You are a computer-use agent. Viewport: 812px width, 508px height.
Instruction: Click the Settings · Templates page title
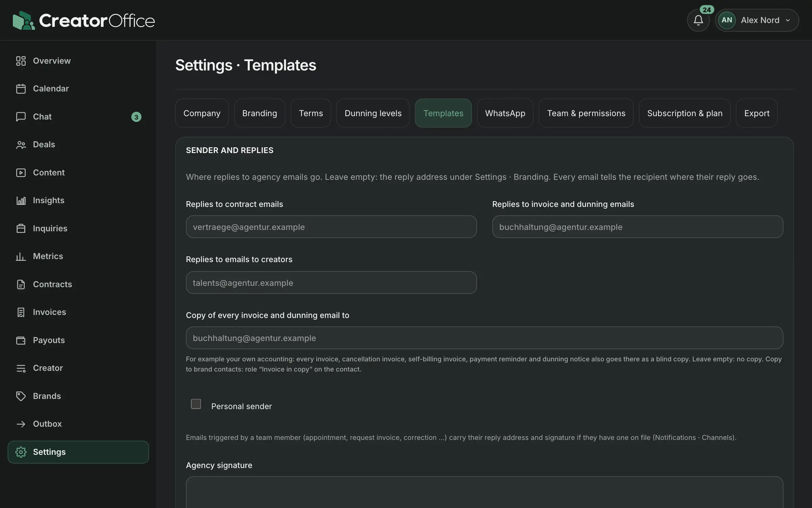click(246, 65)
